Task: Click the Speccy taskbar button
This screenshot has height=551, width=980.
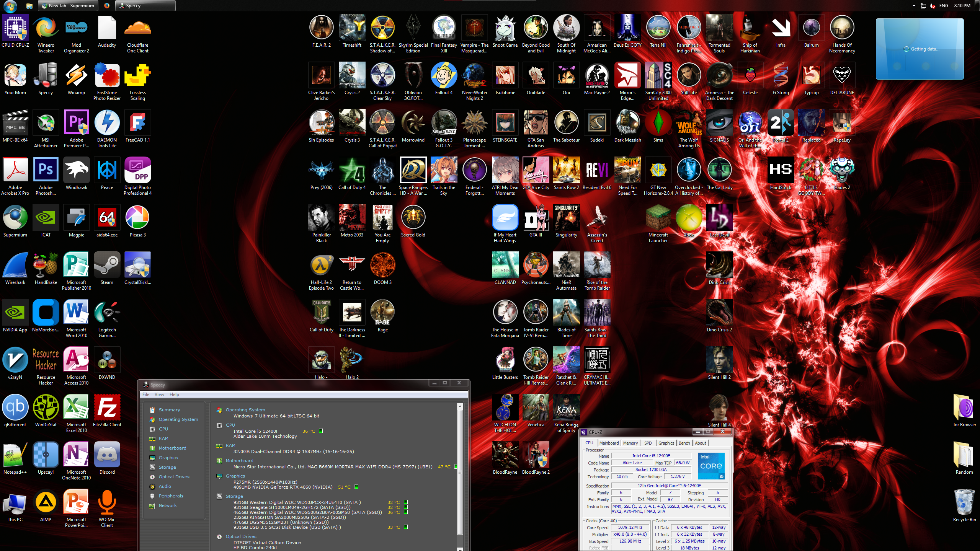Action: [x=145, y=6]
